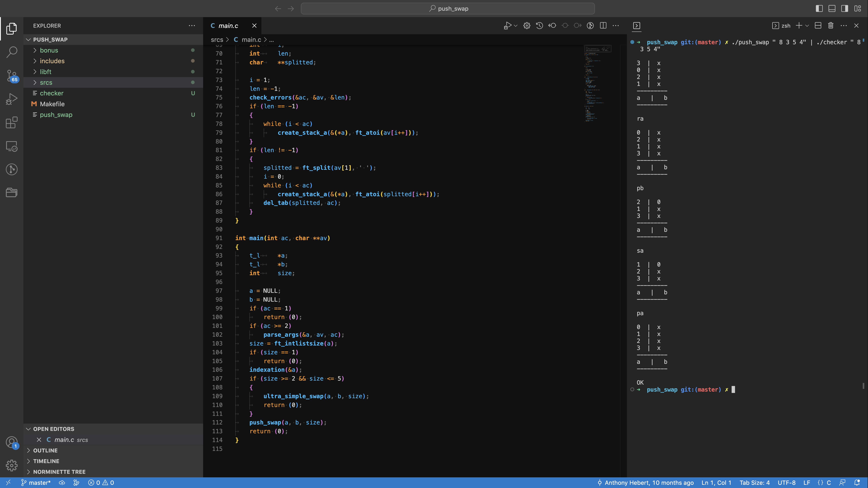The width and height of the screenshot is (868, 488).
Task: Open the Run and Debug view
Action: coord(12,99)
